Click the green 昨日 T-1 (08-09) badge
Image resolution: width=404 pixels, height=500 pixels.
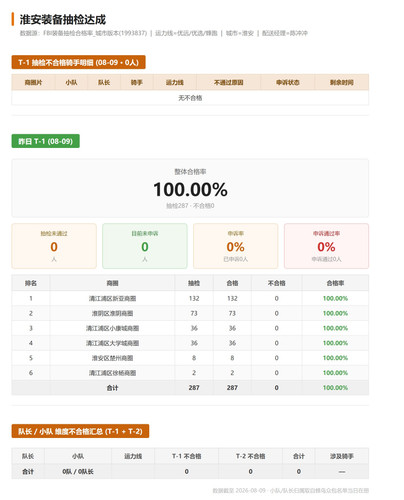coord(46,141)
